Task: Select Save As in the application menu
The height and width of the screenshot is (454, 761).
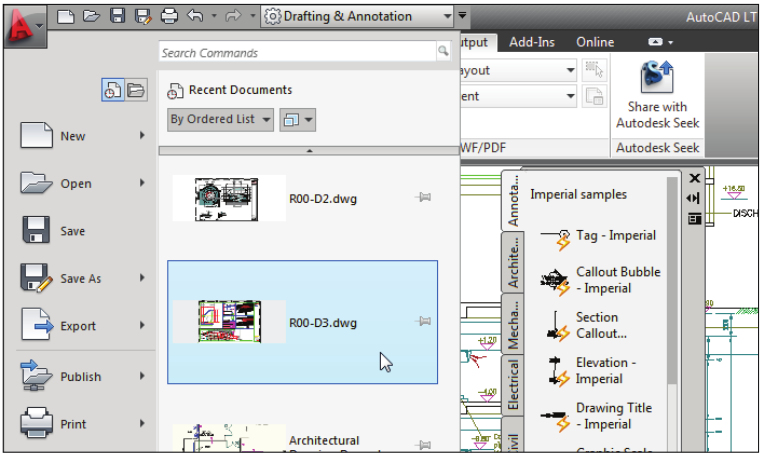Action: [83, 278]
